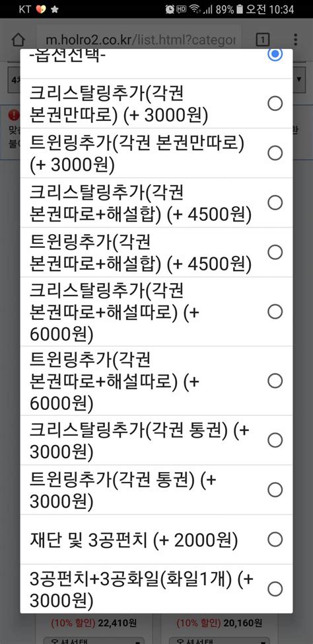Open left 옵션선택 dropdown below dialog
Viewport: 313px width, 644px height.
coord(94,641)
